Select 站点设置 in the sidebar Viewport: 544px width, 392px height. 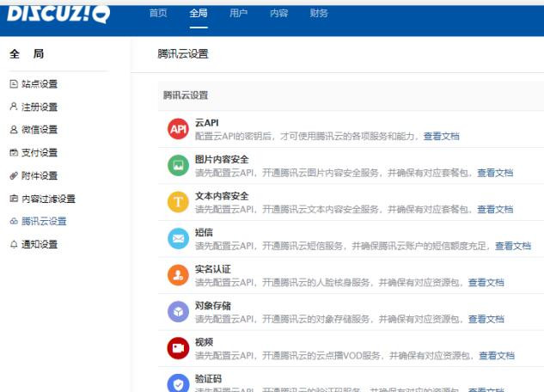pos(39,84)
